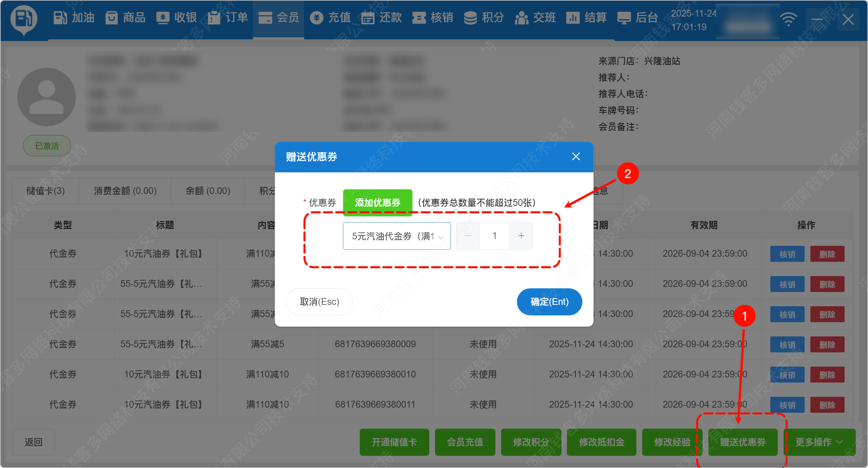
Task: Open the 商品 shopping bag icon
Action: (112, 18)
